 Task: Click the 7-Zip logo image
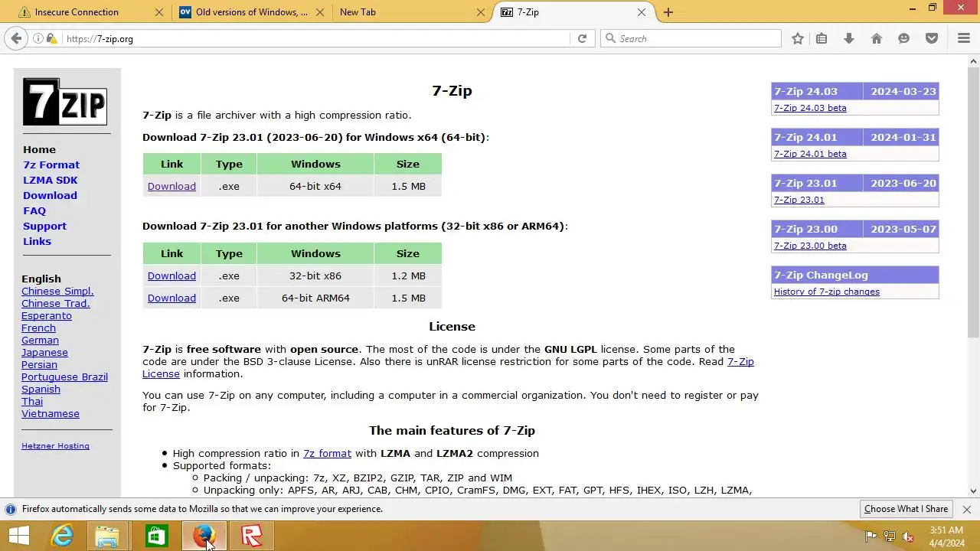pyautogui.click(x=64, y=102)
